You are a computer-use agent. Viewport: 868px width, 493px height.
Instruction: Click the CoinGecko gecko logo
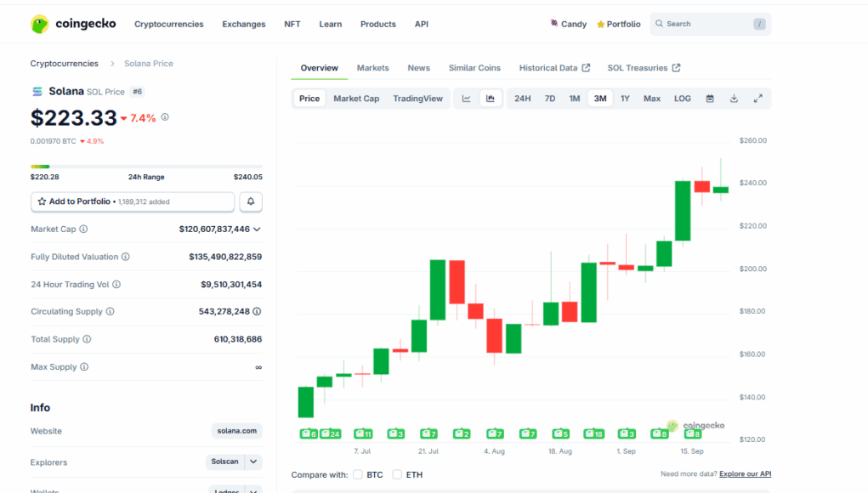40,24
